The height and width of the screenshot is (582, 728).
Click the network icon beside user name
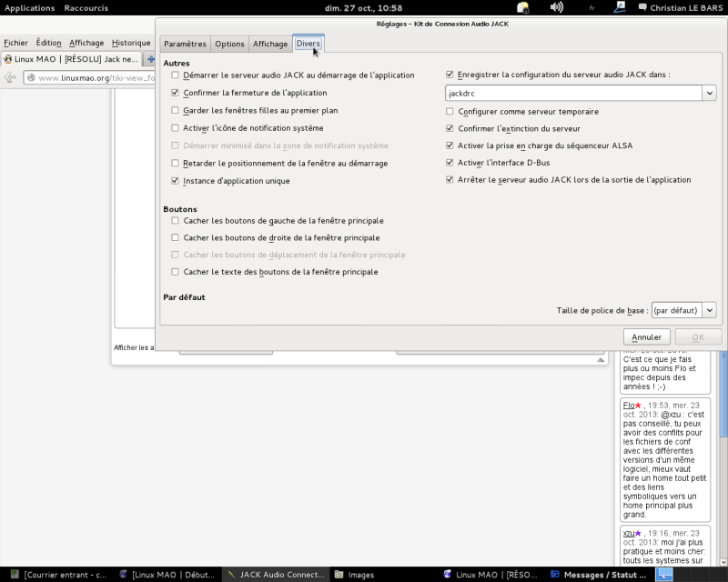[x=620, y=7]
